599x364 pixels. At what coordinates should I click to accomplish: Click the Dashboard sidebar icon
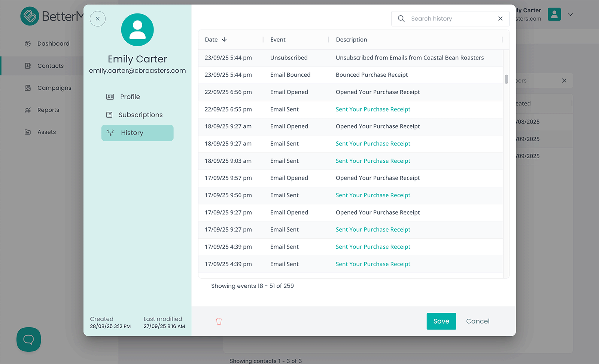tap(28, 44)
